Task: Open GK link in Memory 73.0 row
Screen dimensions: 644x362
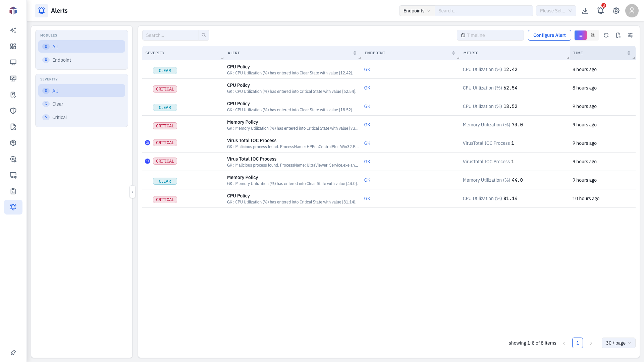Action: click(367, 125)
